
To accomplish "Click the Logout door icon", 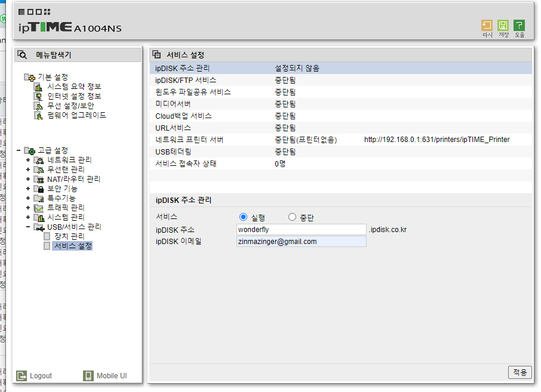I will pos(21,376).
